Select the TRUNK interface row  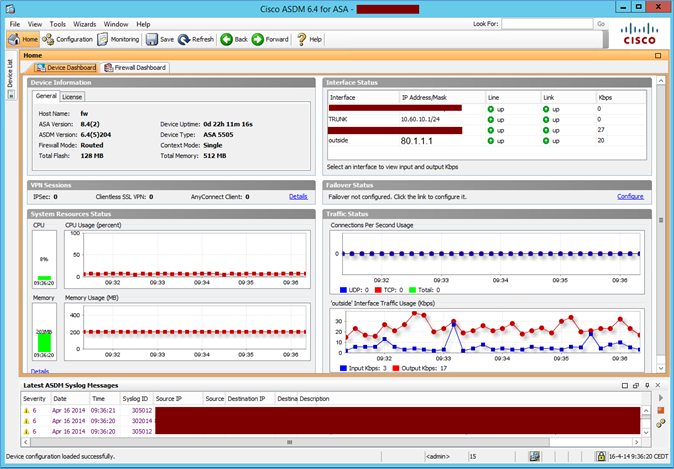[487, 120]
